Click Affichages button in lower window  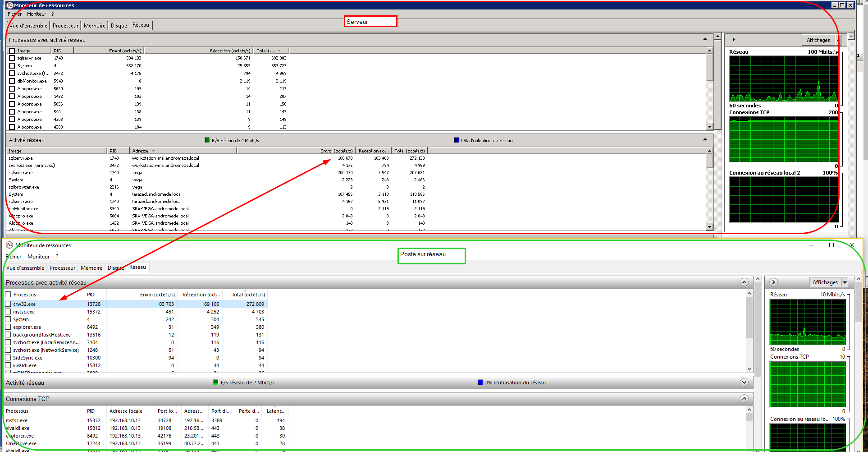(825, 282)
